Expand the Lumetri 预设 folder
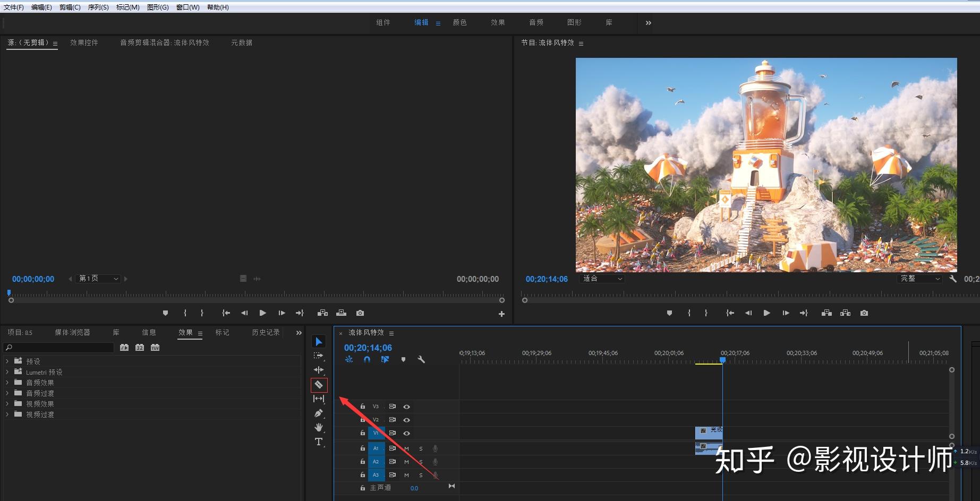The image size is (980, 501). pyautogui.click(x=7, y=372)
